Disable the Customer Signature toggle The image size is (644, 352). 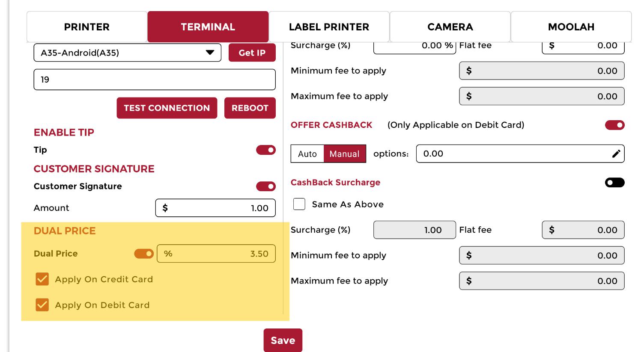pos(265,186)
